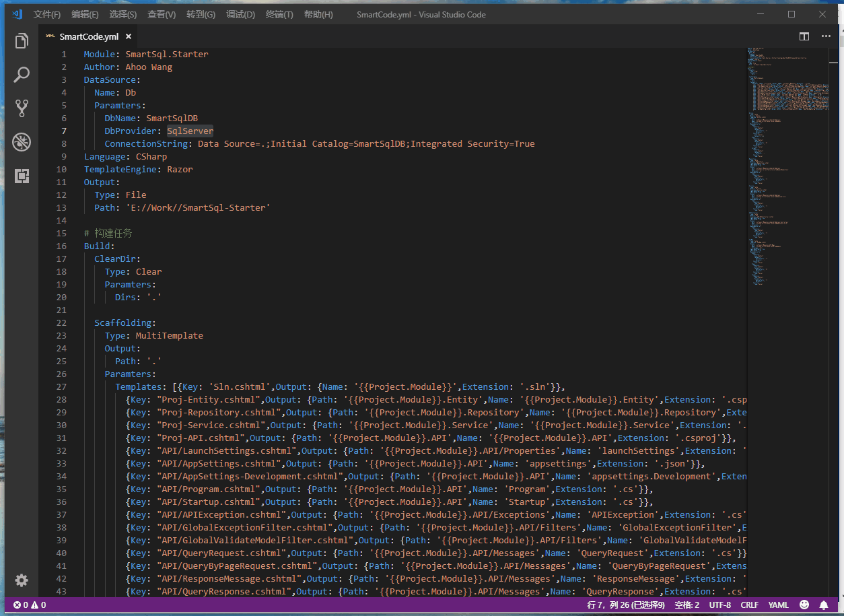Open editor actions via the ellipsis icon
Image resolution: width=844 pixels, height=616 pixels.
[x=826, y=36]
